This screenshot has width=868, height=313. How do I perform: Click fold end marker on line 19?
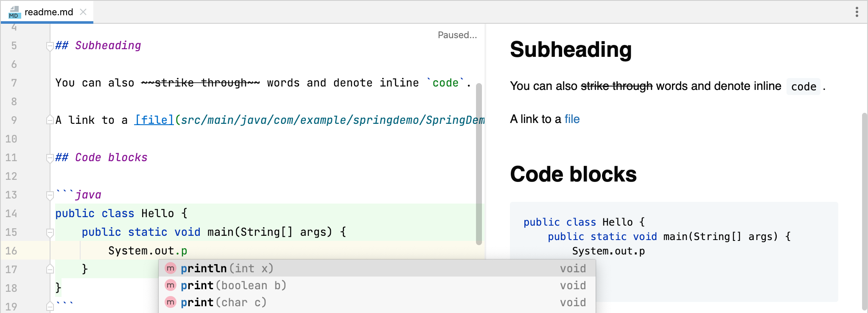50,306
